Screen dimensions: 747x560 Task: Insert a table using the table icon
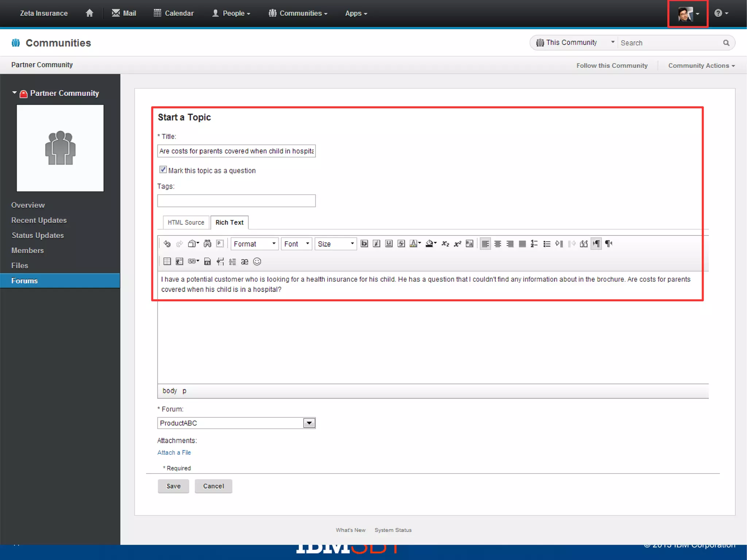(167, 261)
